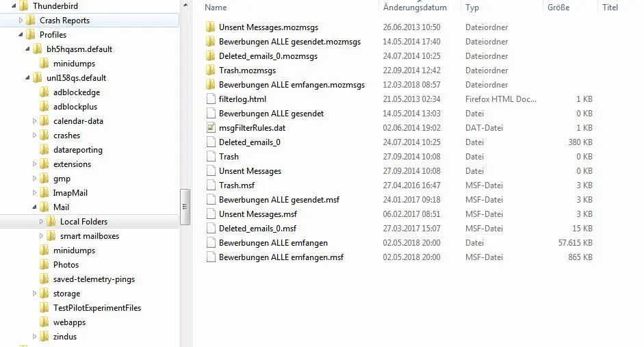Collapse the Profiles folder node
The width and height of the screenshot is (644, 347).
click(21, 35)
